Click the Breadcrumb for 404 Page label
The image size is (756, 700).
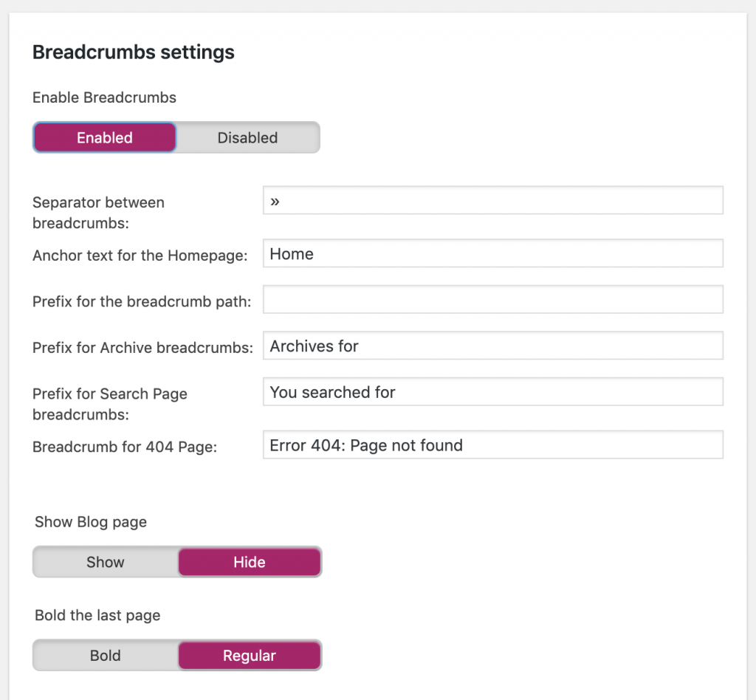coord(123,445)
